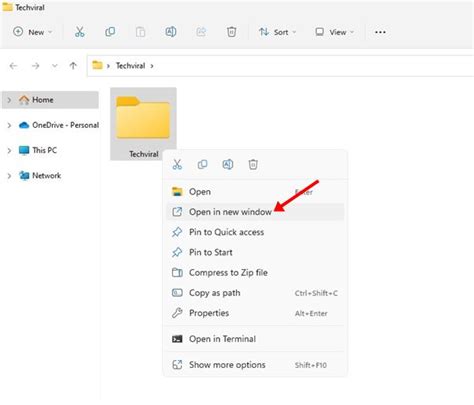The height and width of the screenshot is (405, 474).
Task: Click the address bar path field
Action: [280, 66]
